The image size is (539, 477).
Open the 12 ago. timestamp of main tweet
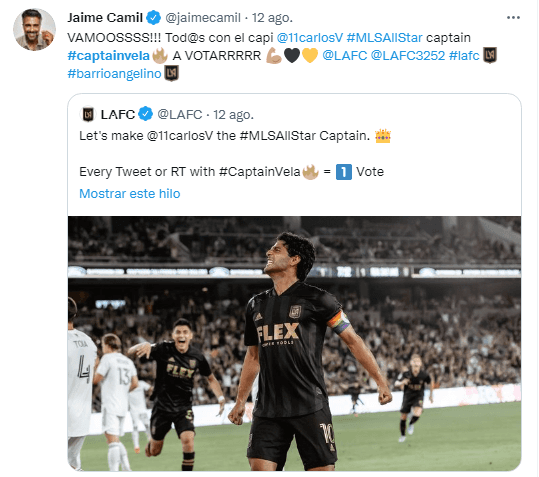pos(272,18)
